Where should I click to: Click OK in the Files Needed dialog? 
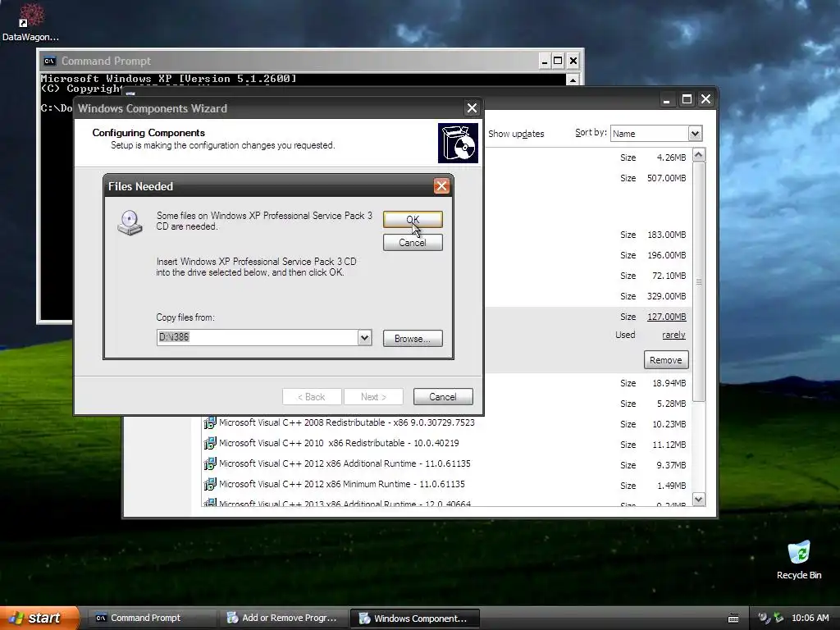413,220
